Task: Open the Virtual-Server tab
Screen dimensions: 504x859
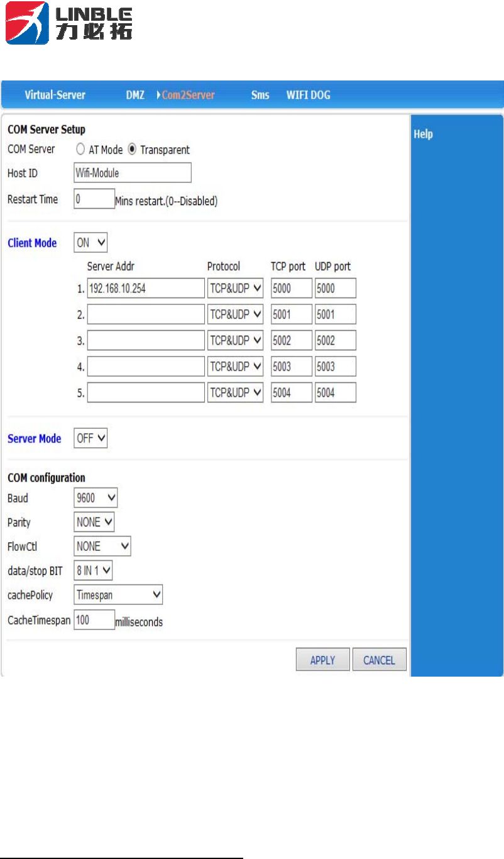Action: (x=55, y=96)
